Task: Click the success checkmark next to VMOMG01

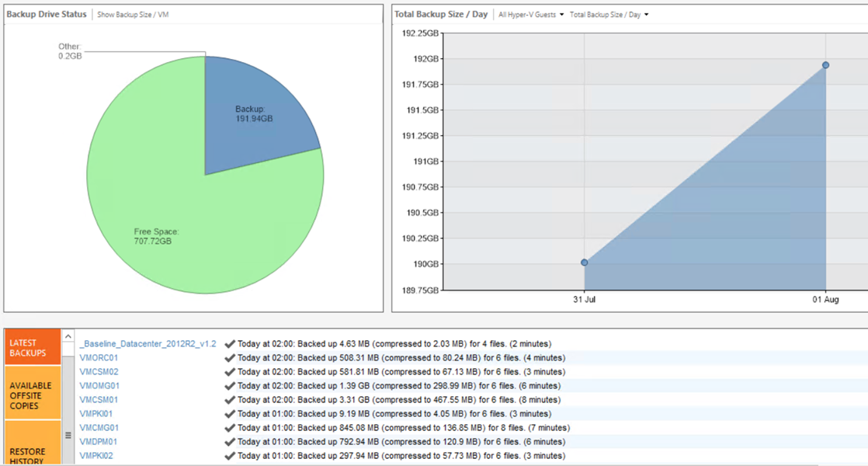Action: click(x=230, y=386)
